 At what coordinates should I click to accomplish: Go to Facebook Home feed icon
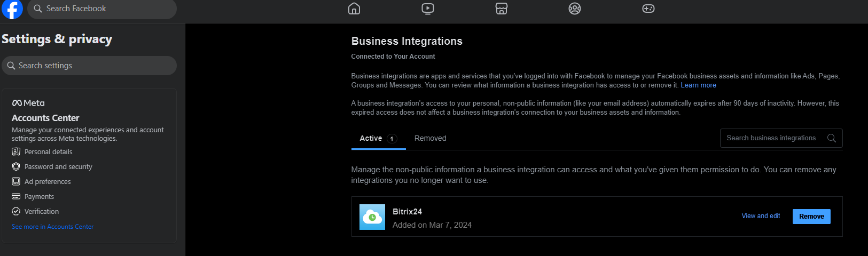[x=354, y=9]
